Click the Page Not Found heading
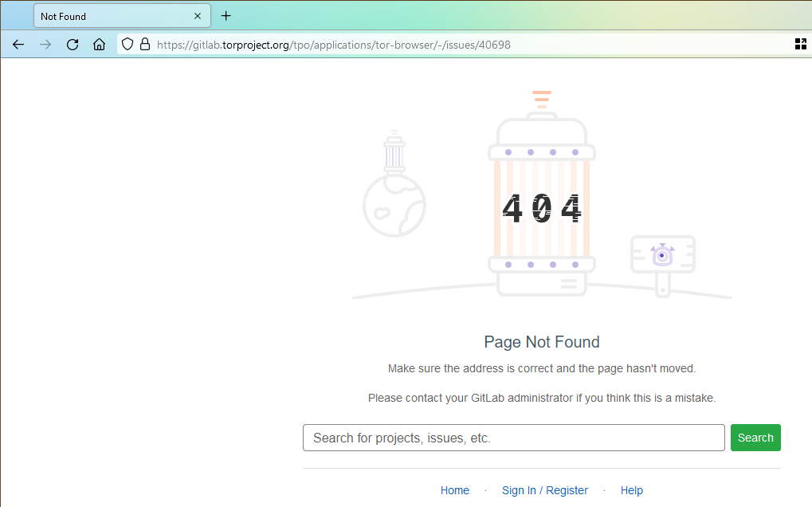Image resolution: width=812 pixels, height=507 pixels. click(x=541, y=341)
